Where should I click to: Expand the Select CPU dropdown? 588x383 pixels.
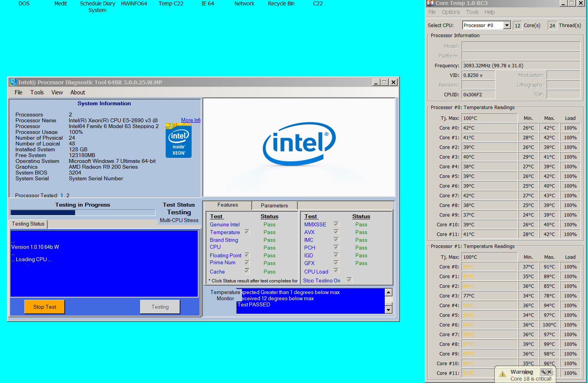[x=507, y=25]
